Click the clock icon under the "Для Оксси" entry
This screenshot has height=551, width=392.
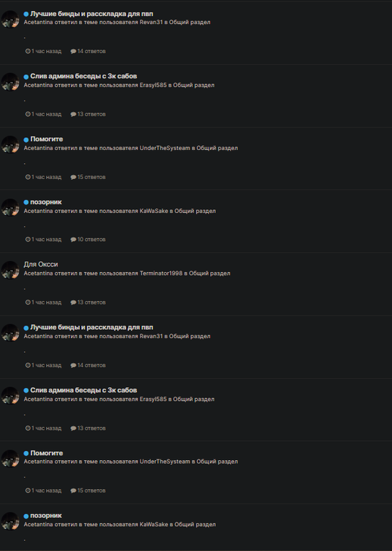(x=28, y=302)
